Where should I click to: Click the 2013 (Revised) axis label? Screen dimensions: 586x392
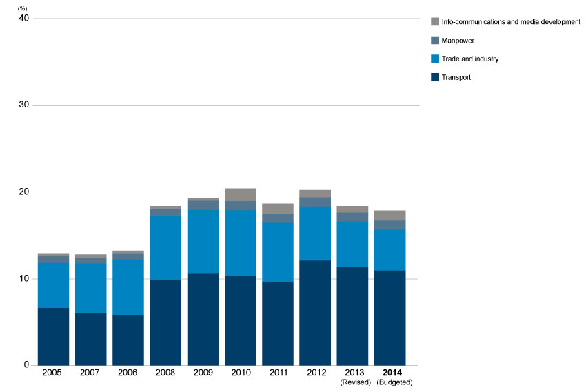coord(355,377)
